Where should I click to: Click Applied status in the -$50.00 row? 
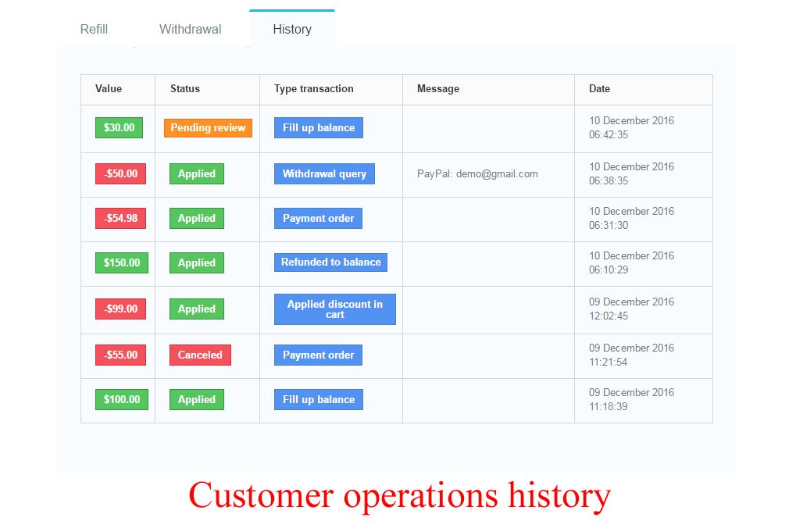(197, 173)
